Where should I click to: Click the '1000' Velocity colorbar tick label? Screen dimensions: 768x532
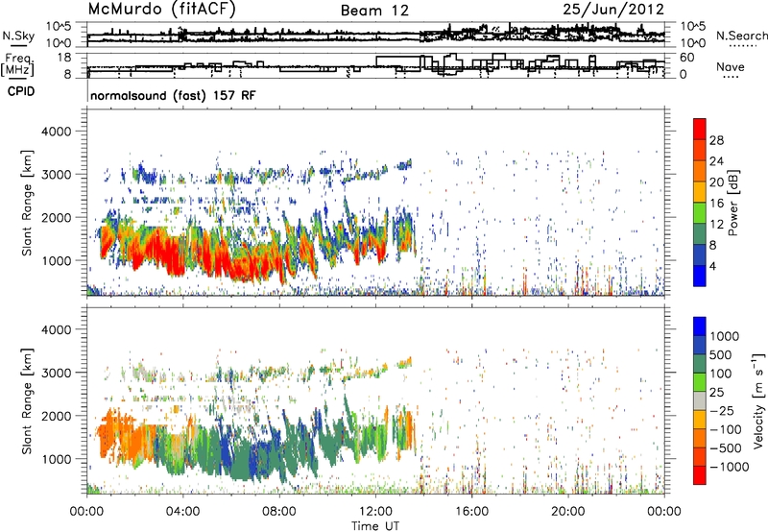pyautogui.click(x=725, y=336)
